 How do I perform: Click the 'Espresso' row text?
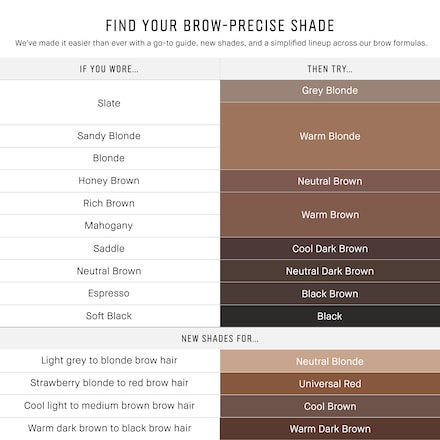(109, 293)
